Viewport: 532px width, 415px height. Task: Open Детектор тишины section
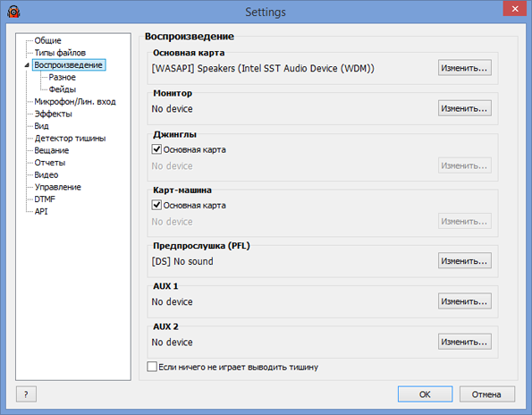pos(70,139)
